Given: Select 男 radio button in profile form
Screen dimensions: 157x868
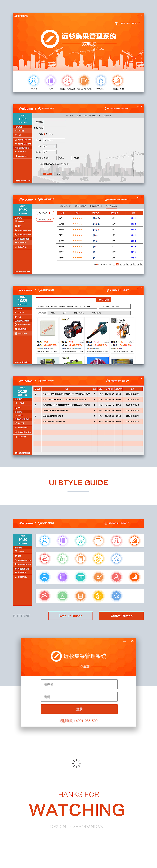Looking at the screenshot, I should [x=44, y=134].
